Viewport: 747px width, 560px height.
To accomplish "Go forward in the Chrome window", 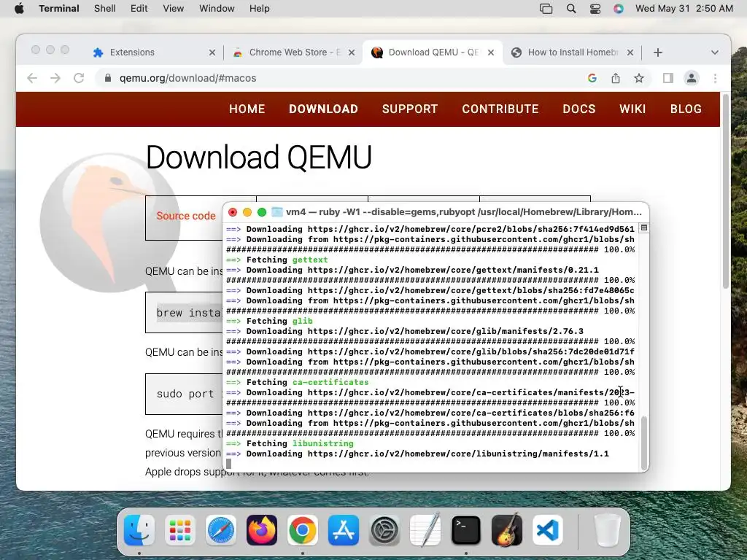I will pyautogui.click(x=55, y=78).
